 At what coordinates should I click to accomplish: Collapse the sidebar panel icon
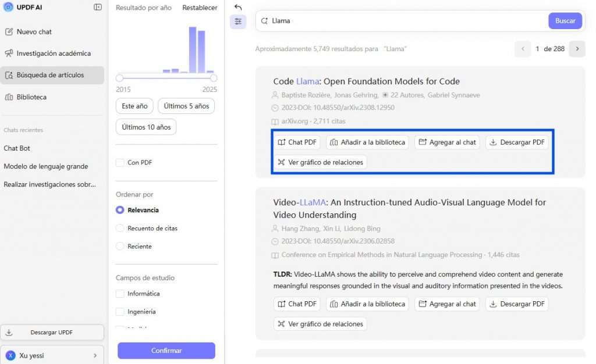98,7
